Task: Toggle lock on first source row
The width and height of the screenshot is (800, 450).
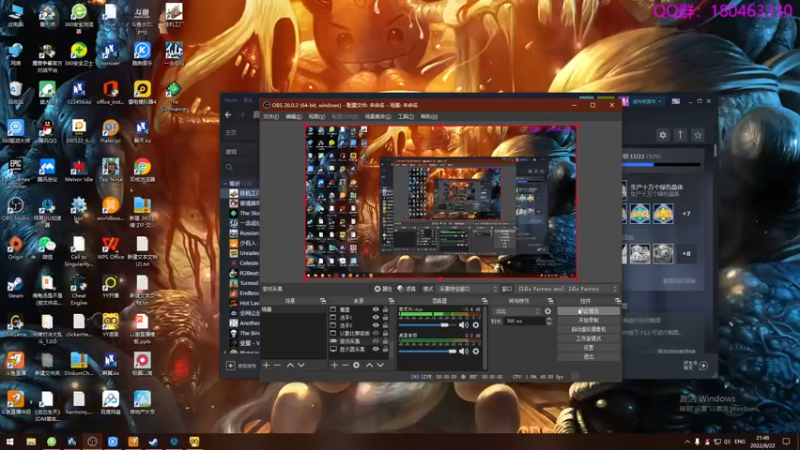Action: pos(385,310)
